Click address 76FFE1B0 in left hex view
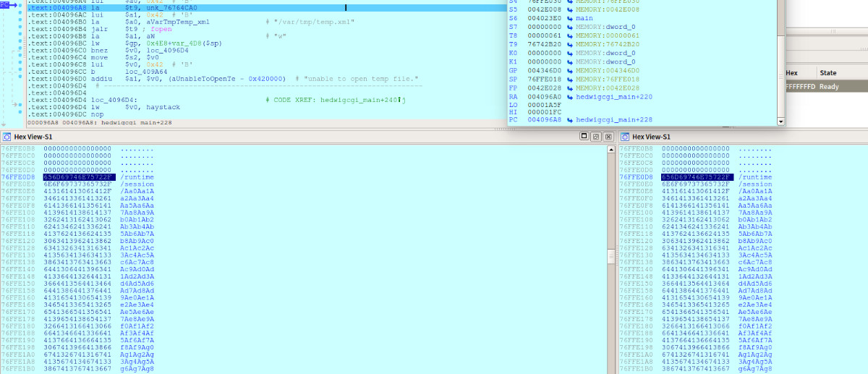 click(18, 369)
